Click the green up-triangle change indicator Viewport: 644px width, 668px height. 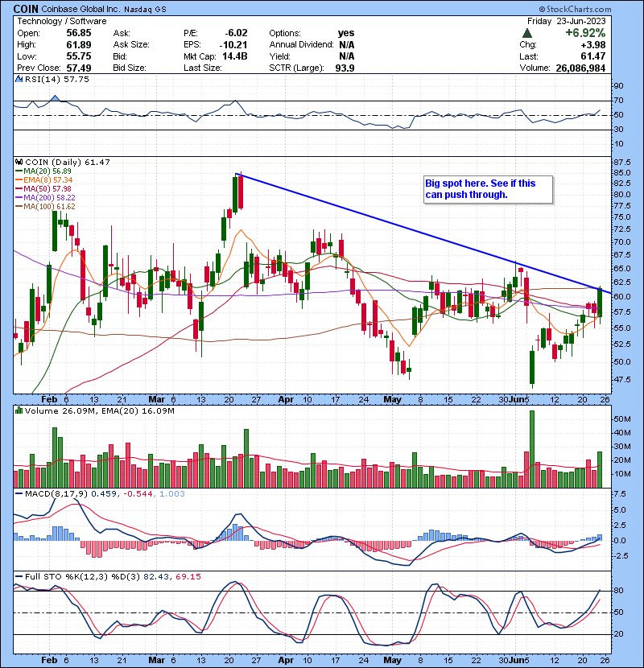pyautogui.click(x=526, y=33)
